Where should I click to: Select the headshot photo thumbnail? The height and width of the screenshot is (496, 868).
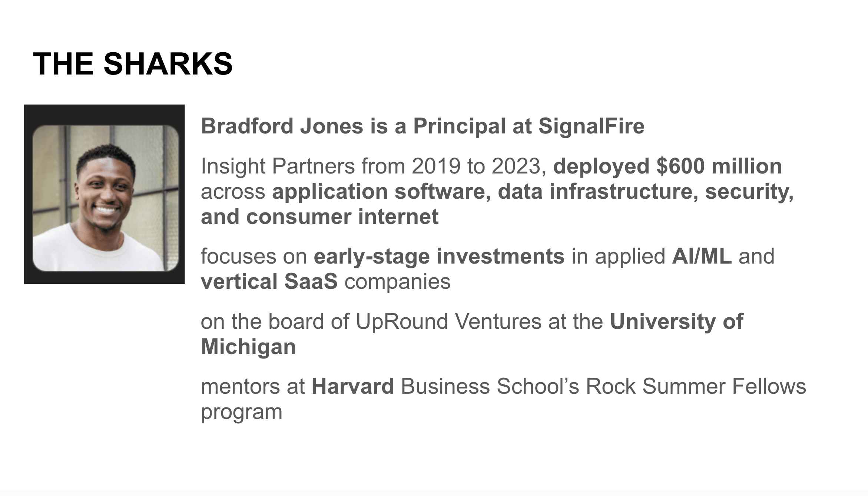pyautogui.click(x=106, y=198)
